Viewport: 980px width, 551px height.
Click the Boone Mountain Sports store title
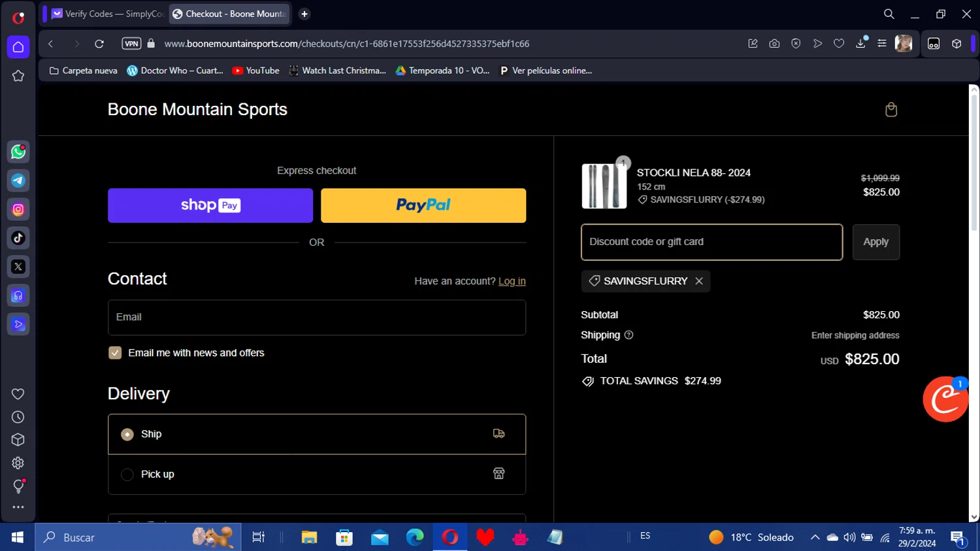(x=197, y=109)
